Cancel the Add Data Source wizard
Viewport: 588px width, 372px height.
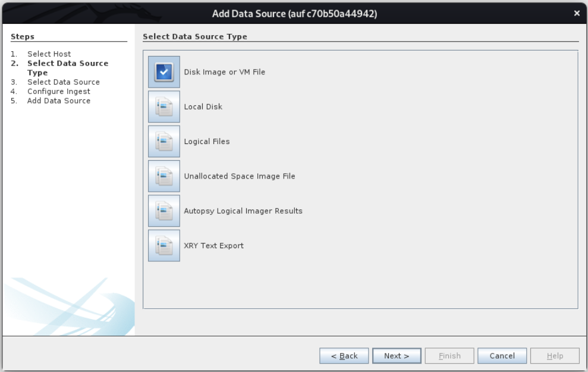pos(502,356)
